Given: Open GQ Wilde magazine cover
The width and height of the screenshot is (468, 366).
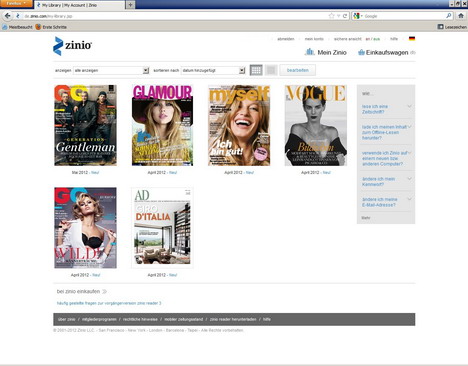Looking at the screenshot, I should (86, 228).
